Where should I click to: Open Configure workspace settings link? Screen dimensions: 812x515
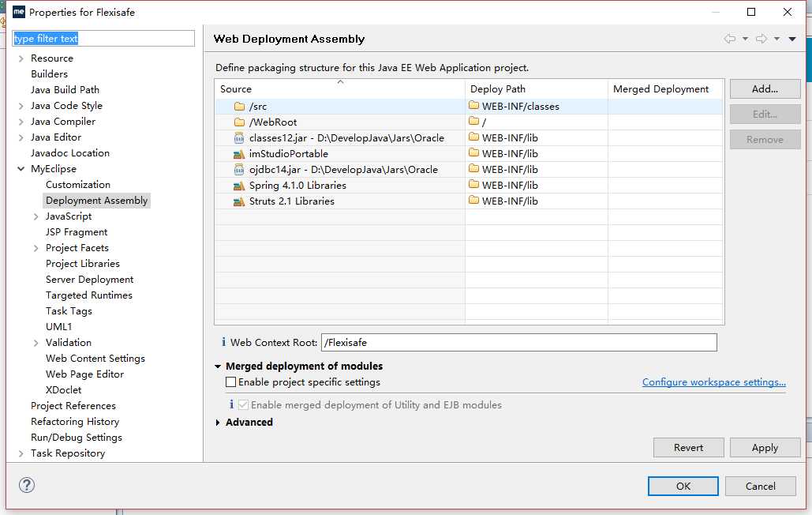point(713,382)
